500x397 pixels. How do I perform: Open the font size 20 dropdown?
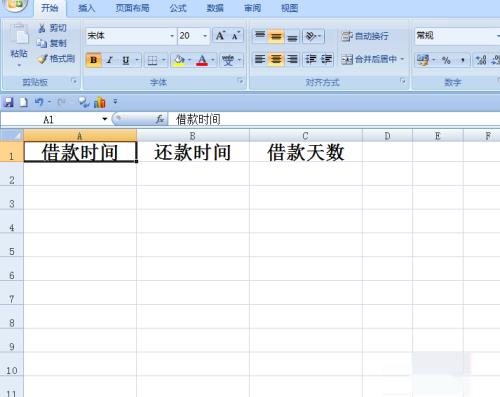(x=205, y=36)
